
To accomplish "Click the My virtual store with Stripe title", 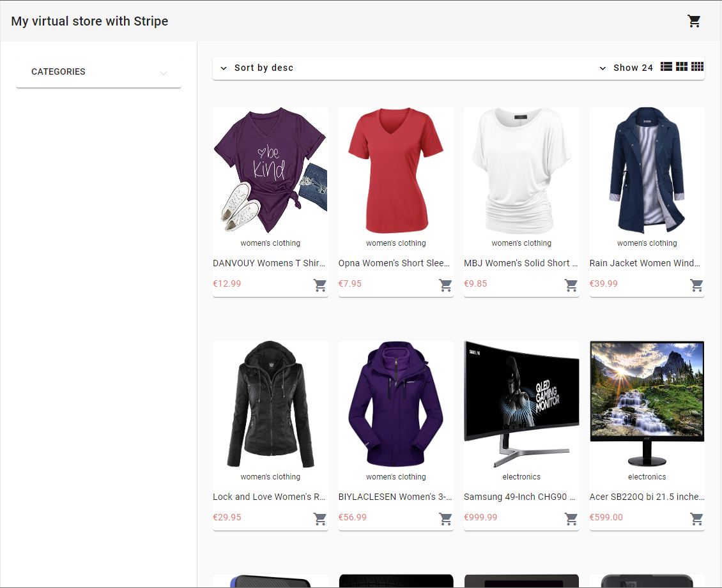I will click(89, 21).
